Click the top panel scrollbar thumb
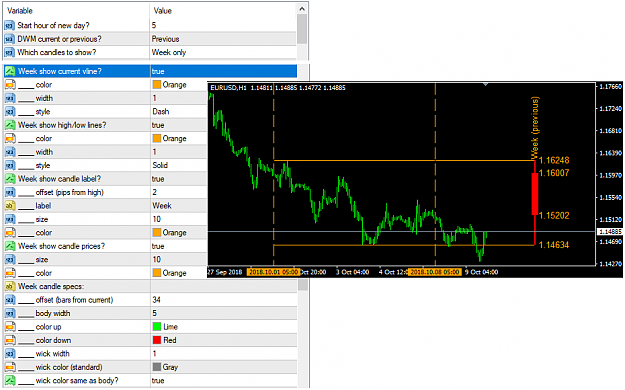Viewport: 625px width, 390px height. pyautogui.click(x=302, y=29)
